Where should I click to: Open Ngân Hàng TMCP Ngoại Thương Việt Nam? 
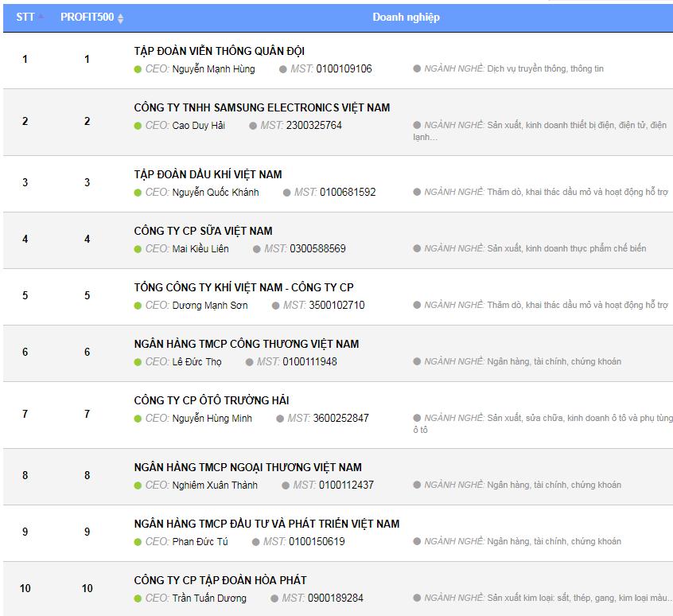click(x=247, y=467)
